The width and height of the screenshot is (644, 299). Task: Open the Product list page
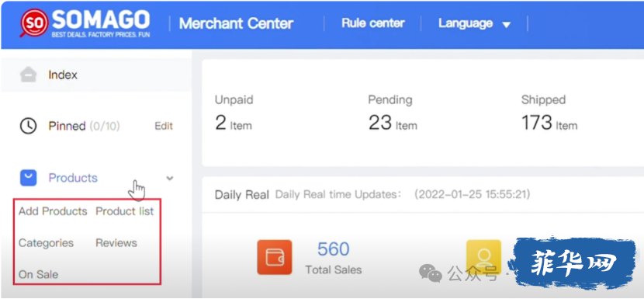(x=124, y=211)
